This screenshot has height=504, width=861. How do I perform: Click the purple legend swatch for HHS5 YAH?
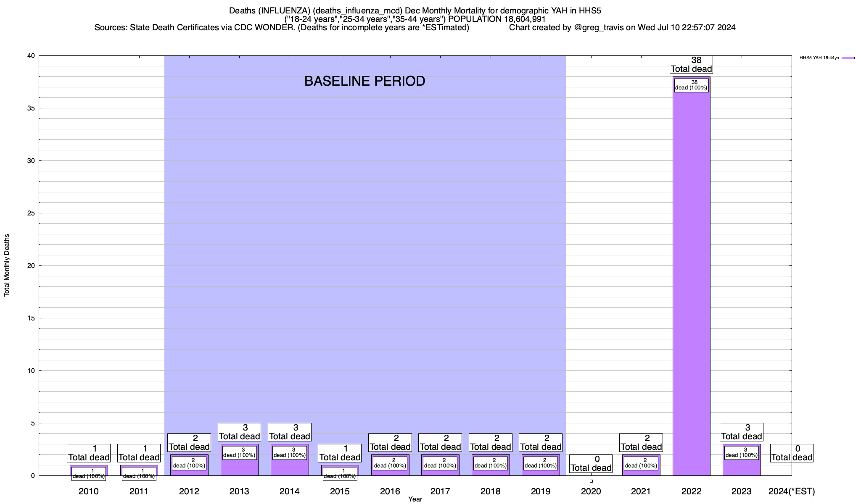[848, 58]
